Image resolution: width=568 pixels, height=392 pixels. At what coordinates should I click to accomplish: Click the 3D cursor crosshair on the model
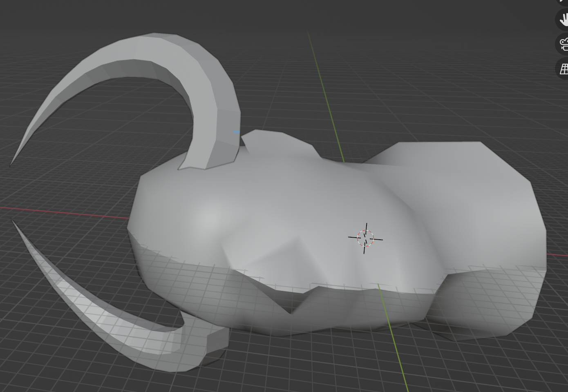pyautogui.click(x=365, y=238)
